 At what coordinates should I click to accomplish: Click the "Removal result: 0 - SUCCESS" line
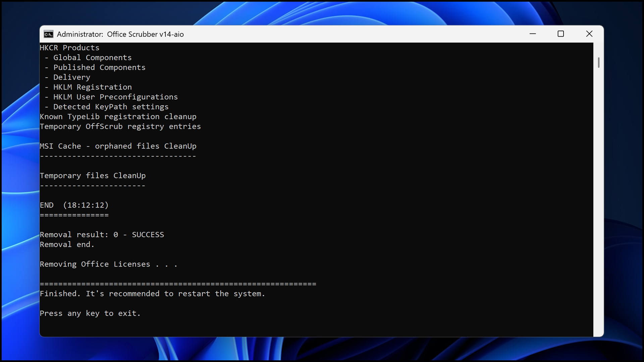point(102,235)
